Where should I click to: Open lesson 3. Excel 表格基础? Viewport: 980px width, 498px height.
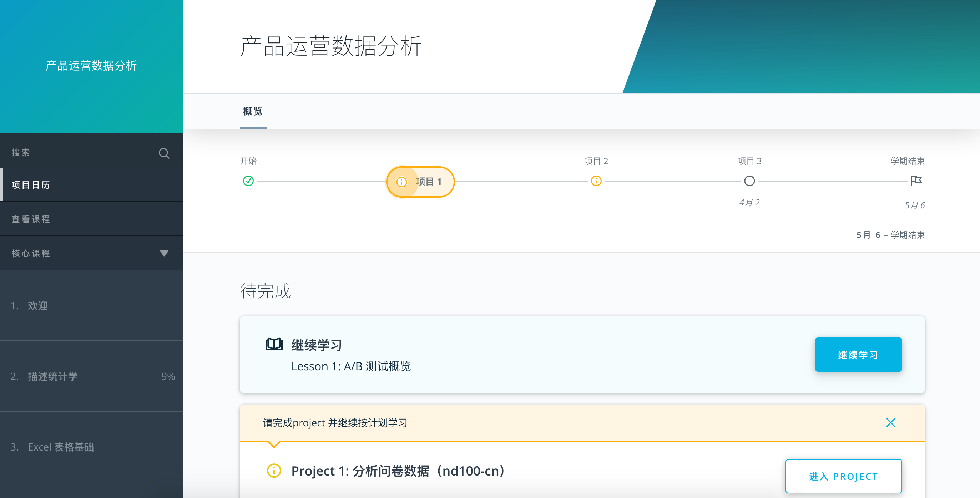pyautogui.click(x=61, y=447)
